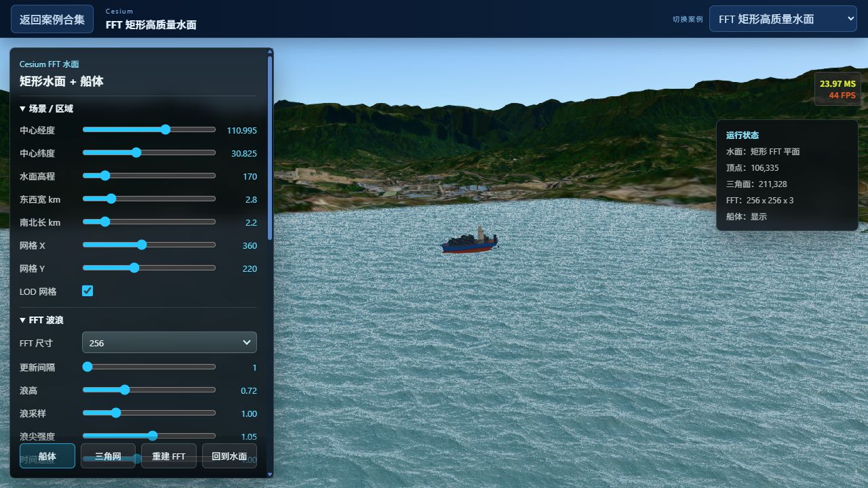Change the 浪采样 slider
The width and height of the screenshot is (868, 488).
point(149,413)
